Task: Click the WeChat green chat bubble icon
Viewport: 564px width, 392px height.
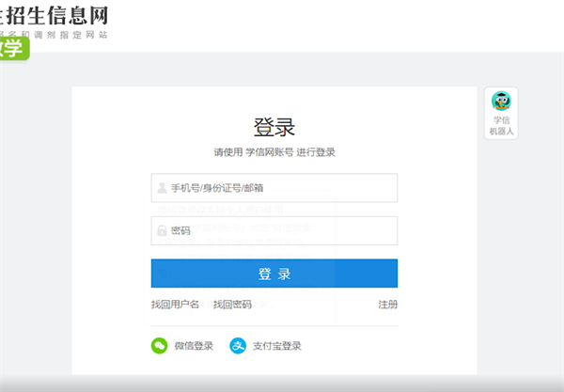Action: [x=159, y=346]
